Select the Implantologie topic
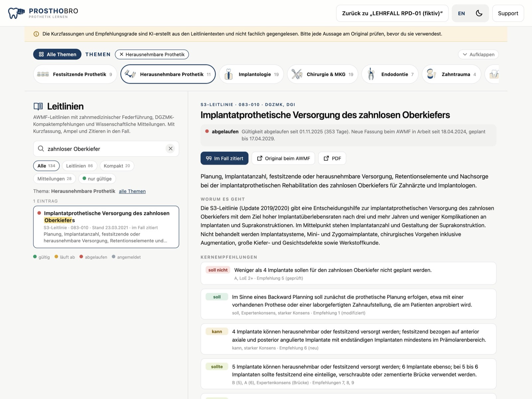Screen dimensions: 532x399 (251, 74)
